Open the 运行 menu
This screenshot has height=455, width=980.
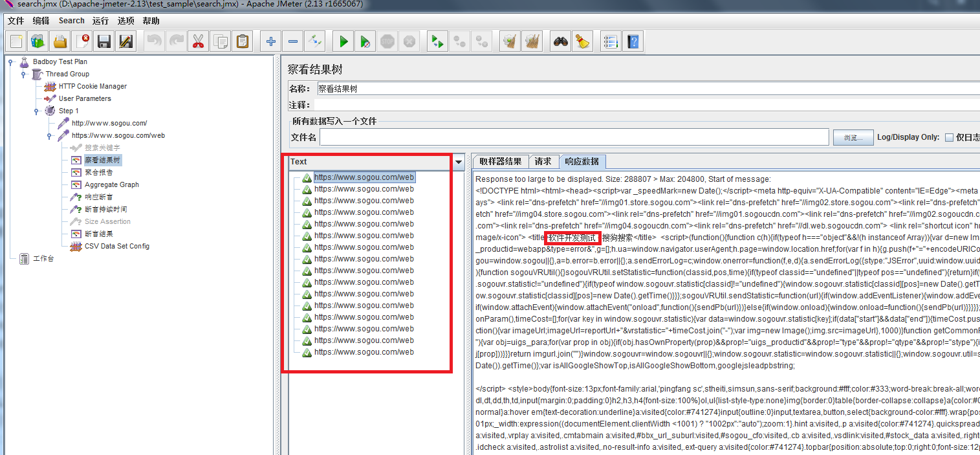click(101, 21)
